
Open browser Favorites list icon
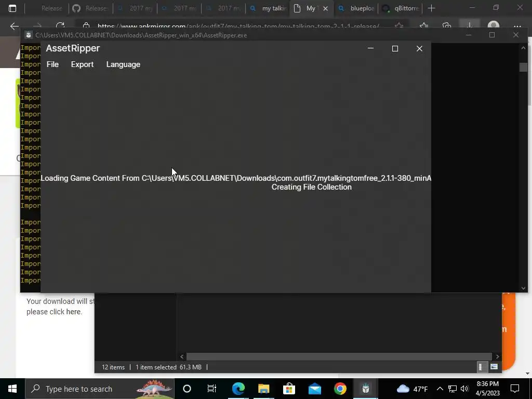tap(424, 26)
